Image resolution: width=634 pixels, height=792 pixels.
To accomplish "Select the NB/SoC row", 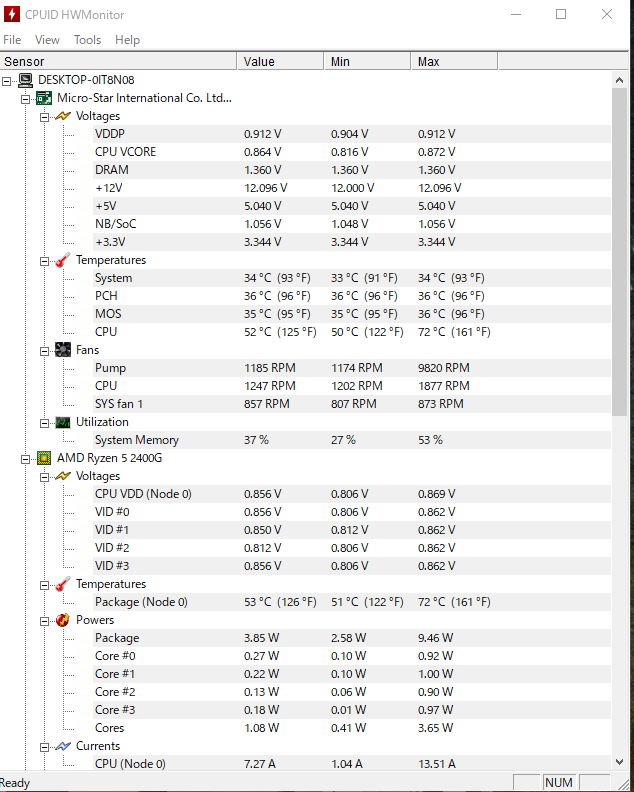I will pyautogui.click(x=352, y=224).
